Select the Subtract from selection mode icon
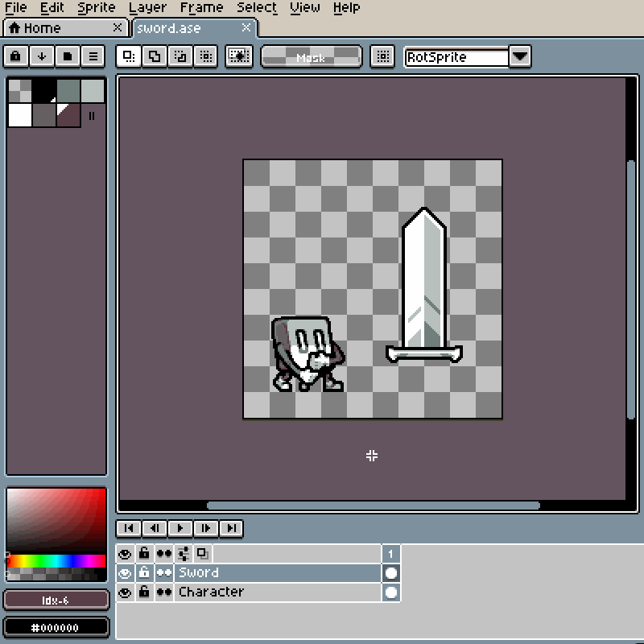The image size is (644, 644). (180, 56)
